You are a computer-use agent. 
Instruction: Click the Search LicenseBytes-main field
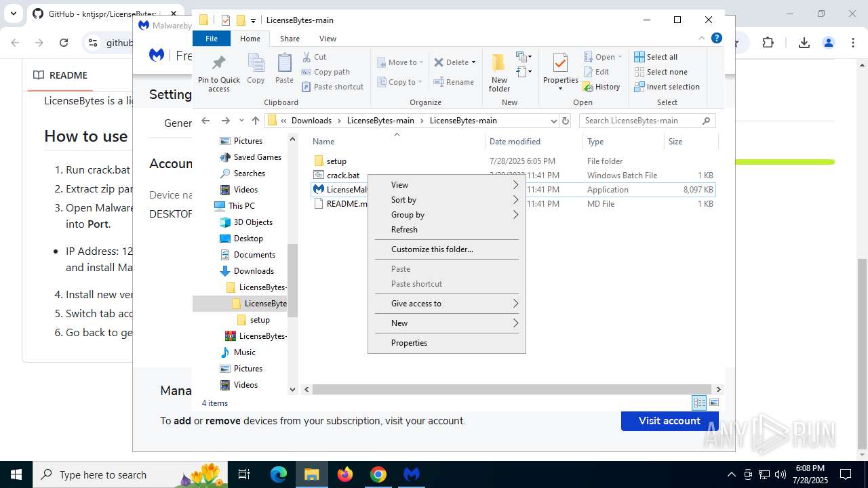click(648, 121)
